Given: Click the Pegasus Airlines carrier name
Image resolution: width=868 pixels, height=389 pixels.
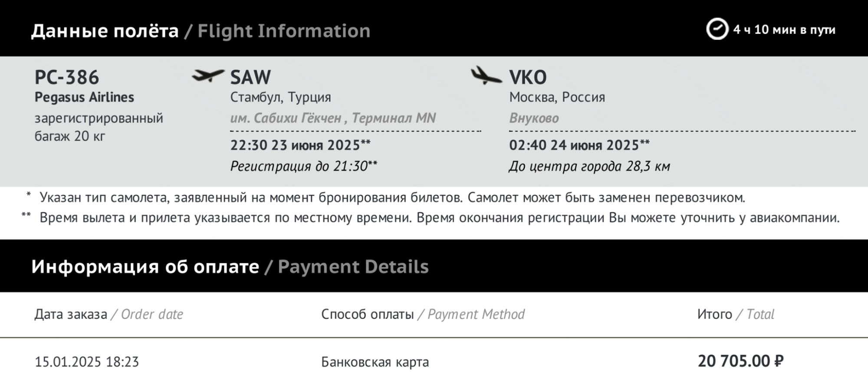Looking at the screenshot, I should pos(84,97).
